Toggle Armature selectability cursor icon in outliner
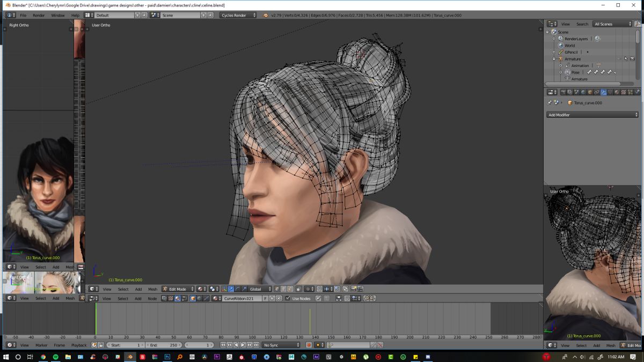The height and width of the screenshot is (362, 644). (x=626, y=59)
